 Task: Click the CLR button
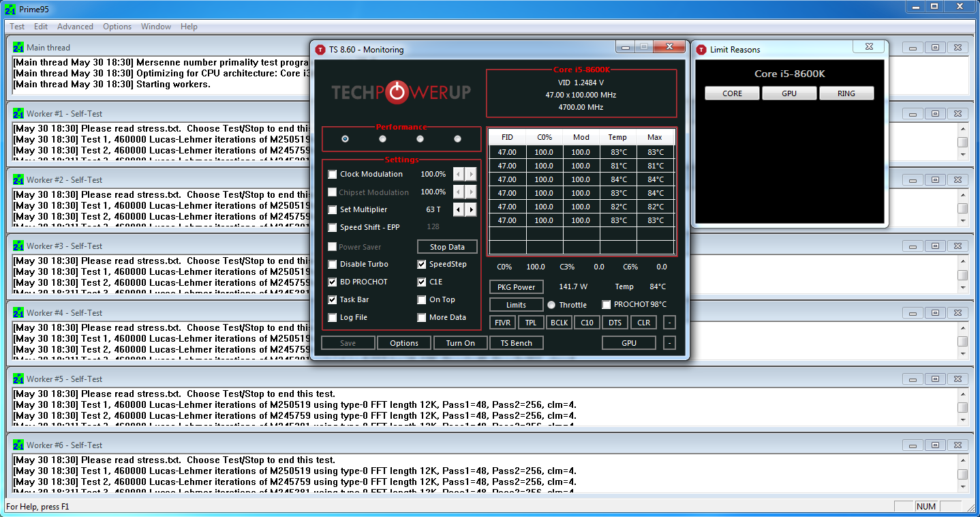[643, 323]
